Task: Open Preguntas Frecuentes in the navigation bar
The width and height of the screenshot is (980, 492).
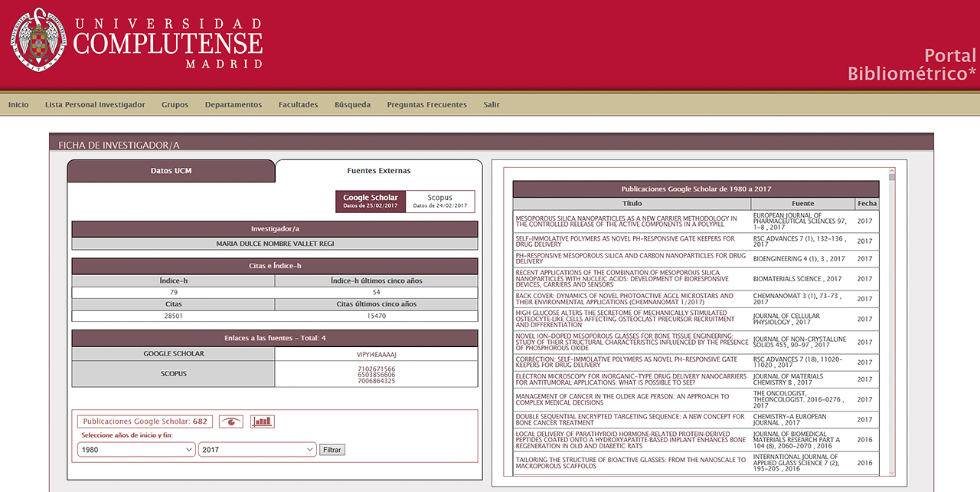Action: pyautogui.click(x=426, y=105)
